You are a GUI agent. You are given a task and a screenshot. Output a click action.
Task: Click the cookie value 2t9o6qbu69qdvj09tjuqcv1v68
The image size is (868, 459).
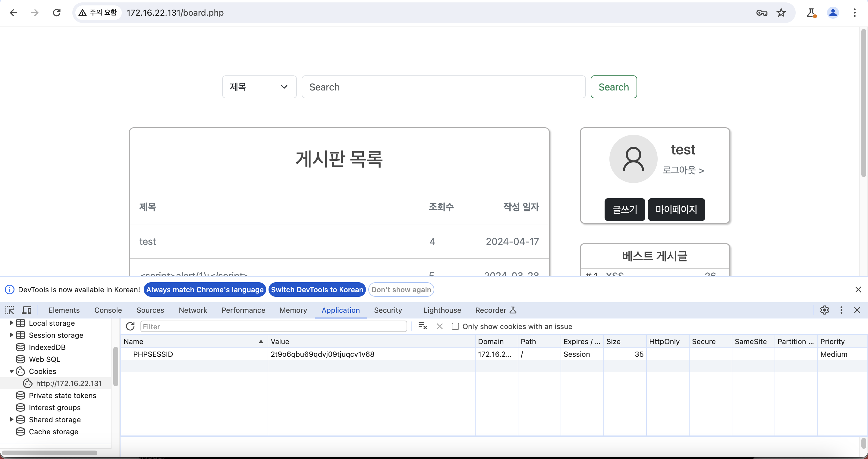(322, 354)
